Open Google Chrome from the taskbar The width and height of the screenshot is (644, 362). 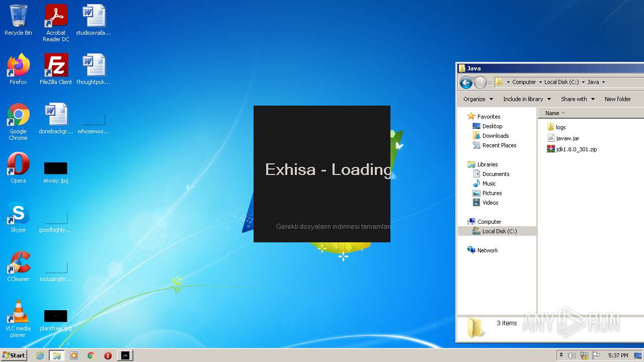click(x=91, y=355)
